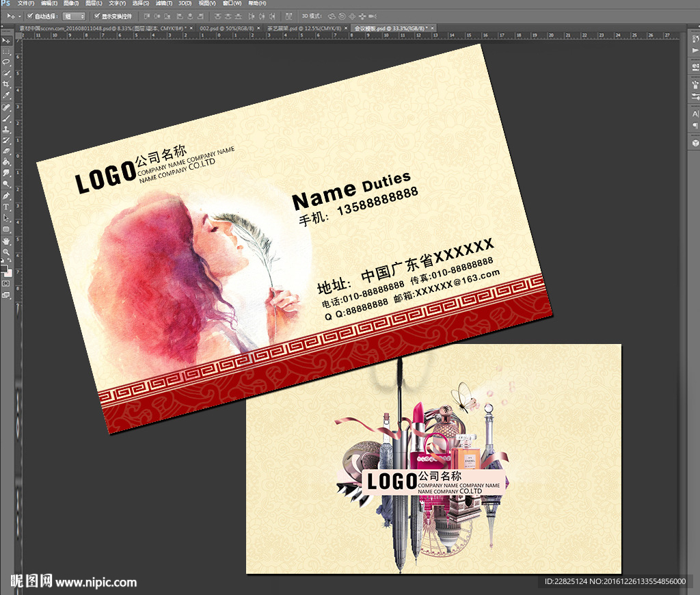Open the Brush settings panel icon
The width and height of the screenshot is (700, 595).
coord(695,96)
